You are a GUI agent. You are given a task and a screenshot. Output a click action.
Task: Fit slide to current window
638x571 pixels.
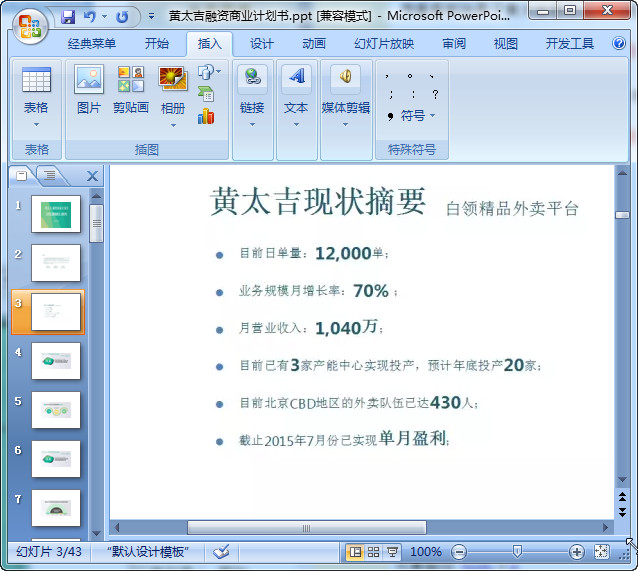coord(601,552)
